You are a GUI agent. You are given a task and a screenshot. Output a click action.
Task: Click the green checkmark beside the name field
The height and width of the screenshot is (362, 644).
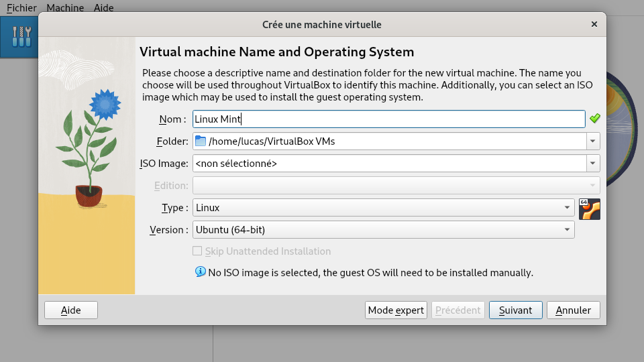(x=594, y=119)
